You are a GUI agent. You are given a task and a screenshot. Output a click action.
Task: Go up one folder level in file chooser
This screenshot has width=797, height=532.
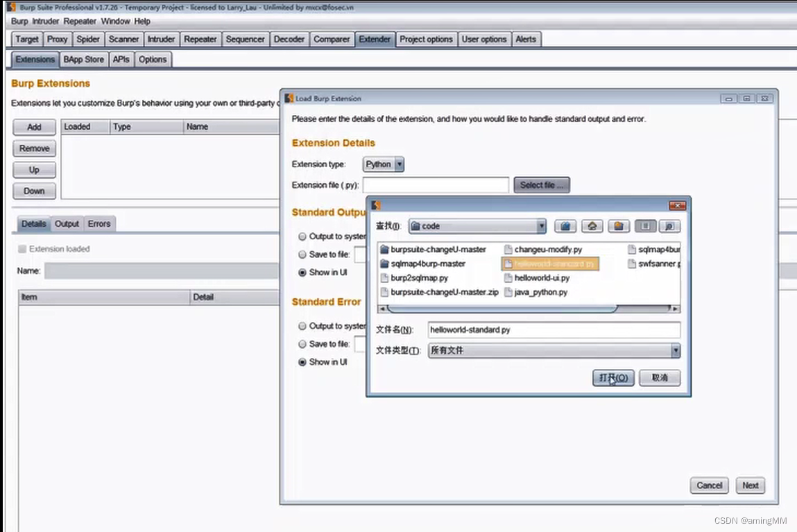565,226
